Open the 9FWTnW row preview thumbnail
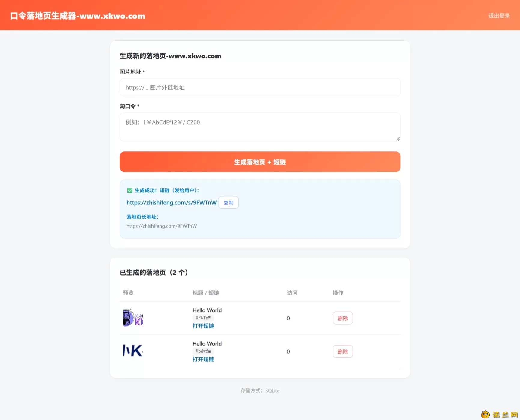Viewport: 520px width, 420px height. (x=133, y=318)
